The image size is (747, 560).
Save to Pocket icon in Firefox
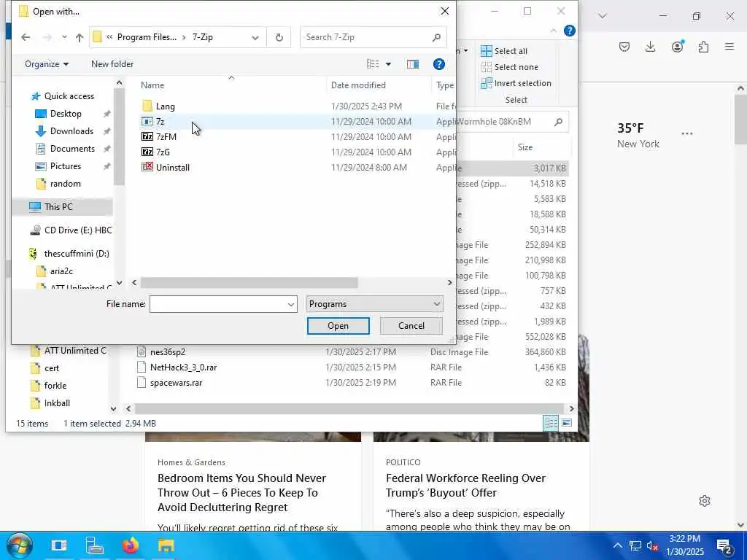coord(624,47)
